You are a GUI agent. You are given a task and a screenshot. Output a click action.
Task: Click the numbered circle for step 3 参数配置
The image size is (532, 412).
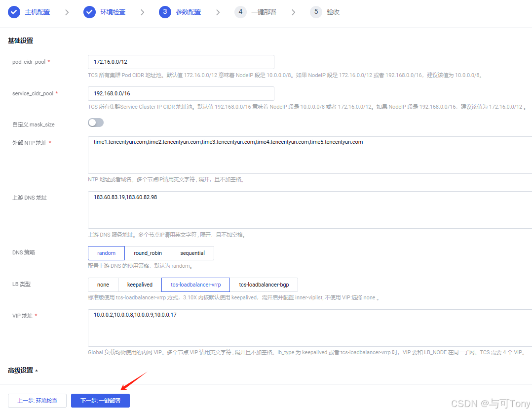[164, 12]
